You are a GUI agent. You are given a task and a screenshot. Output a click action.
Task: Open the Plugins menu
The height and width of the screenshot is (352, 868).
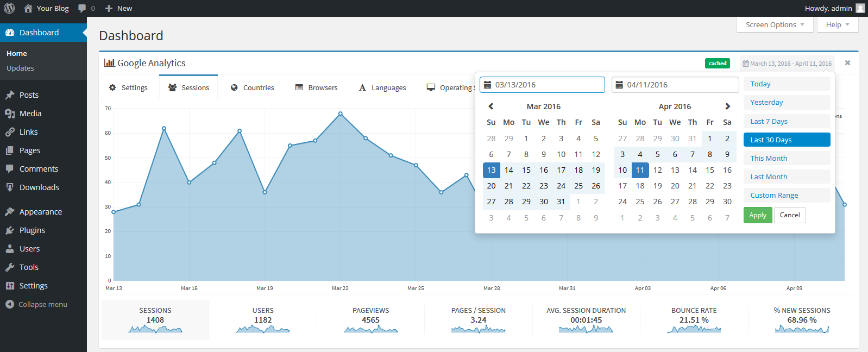coord(43,230)
